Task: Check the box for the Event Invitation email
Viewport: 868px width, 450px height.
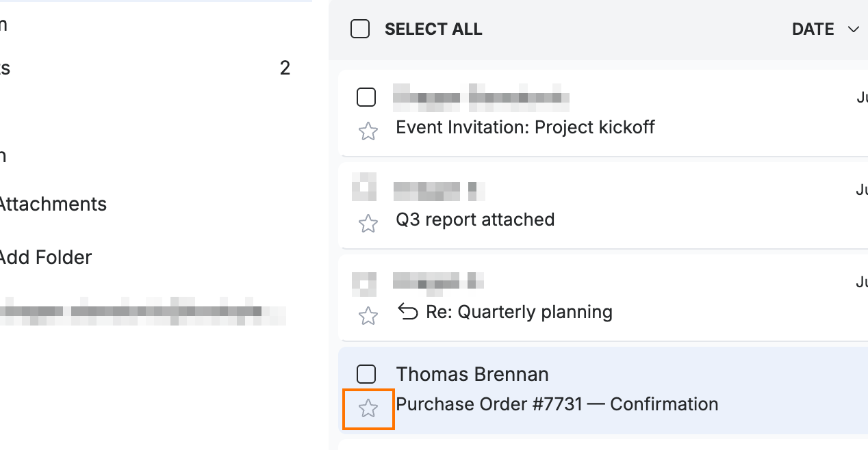Action: click(x=366, y=98)
